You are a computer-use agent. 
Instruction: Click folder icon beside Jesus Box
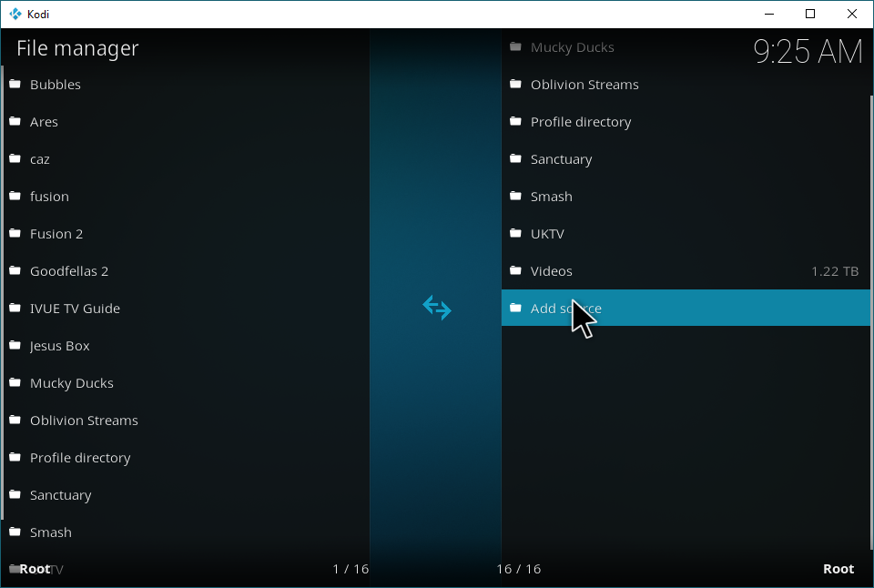(x=15, y=346)
